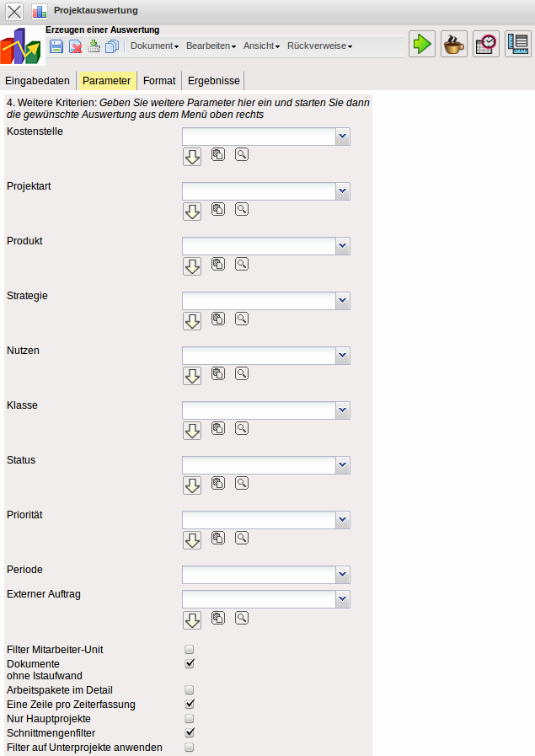This screenshot has height=756, width=535.
Task: Click the calendar clock scheduling icon
Action: click(x=486, y=44)
